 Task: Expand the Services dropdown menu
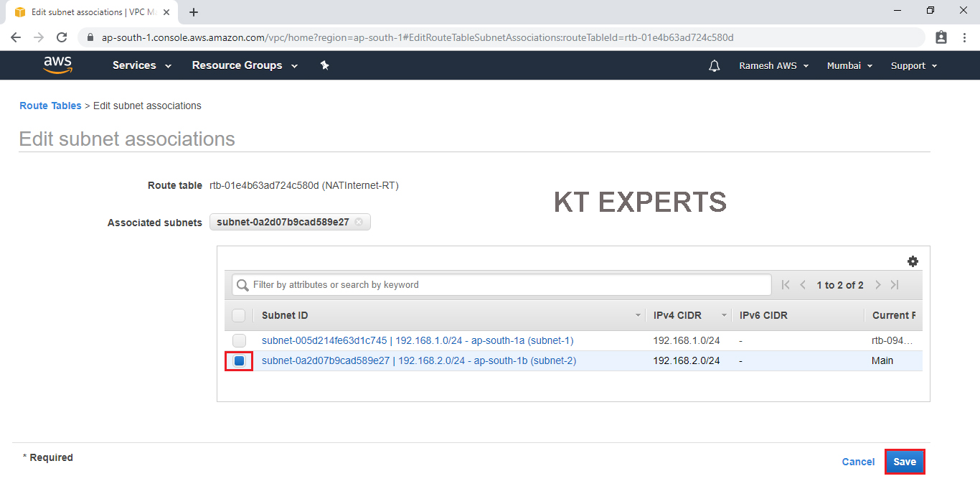141,65
